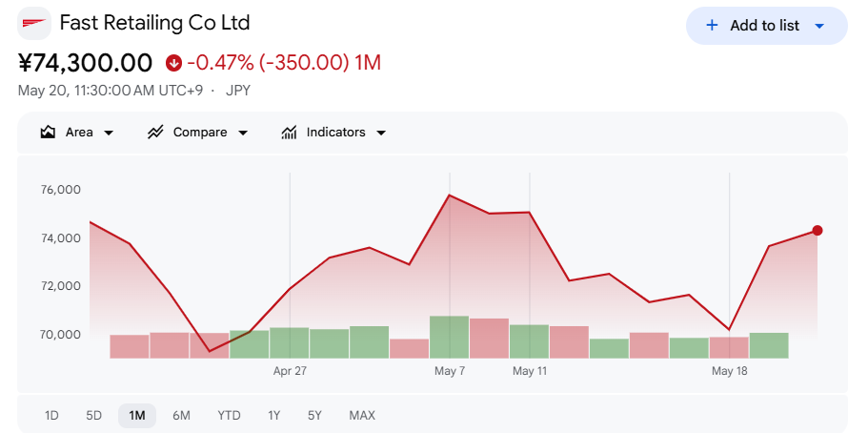Click the red volume bar at May 18
Screen dimensions: 868x433
click(x=729, y=347)
